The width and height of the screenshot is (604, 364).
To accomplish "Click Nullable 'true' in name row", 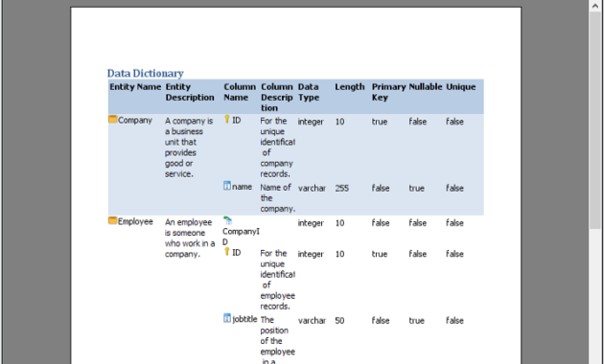I will coord(416,188).
